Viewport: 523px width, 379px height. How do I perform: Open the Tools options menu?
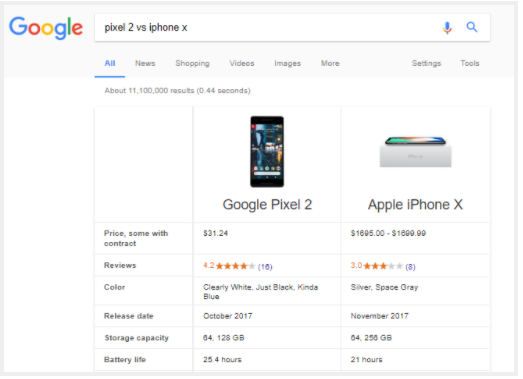tap(470, 63)
